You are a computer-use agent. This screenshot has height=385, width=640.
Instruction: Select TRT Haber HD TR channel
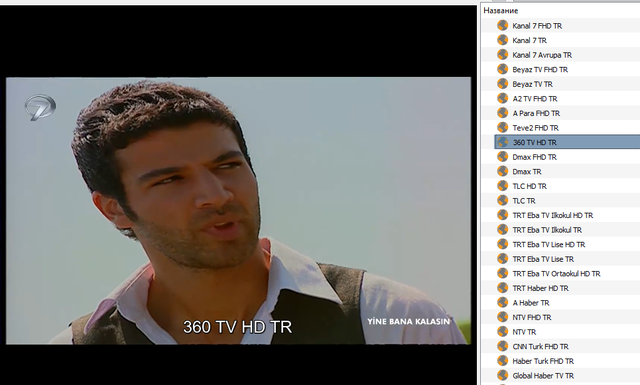point(540,288)
